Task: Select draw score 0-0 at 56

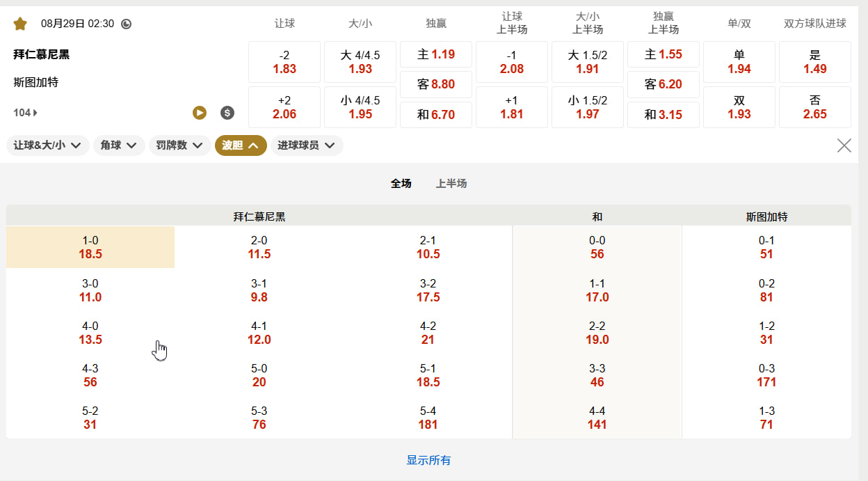Action: point(597,247)
